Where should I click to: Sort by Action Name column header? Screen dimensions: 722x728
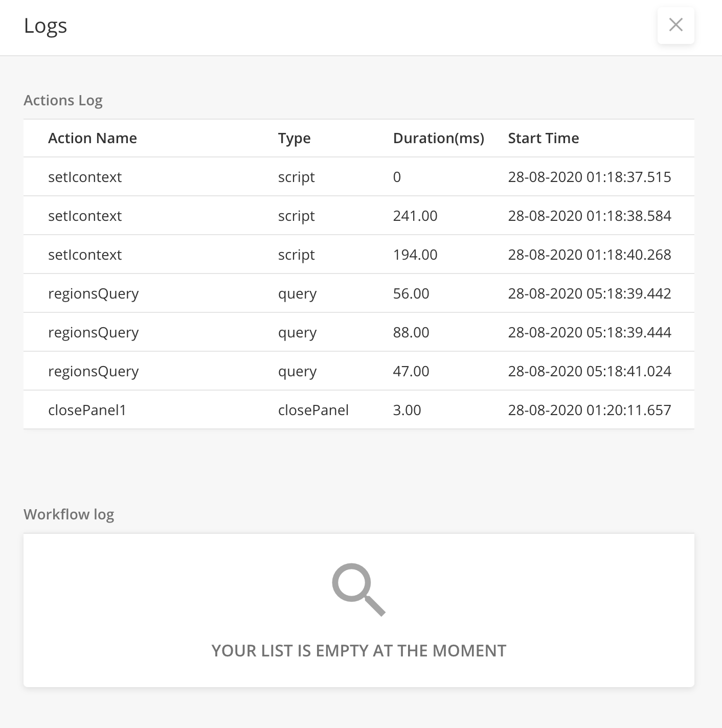[x=93, y=138]
